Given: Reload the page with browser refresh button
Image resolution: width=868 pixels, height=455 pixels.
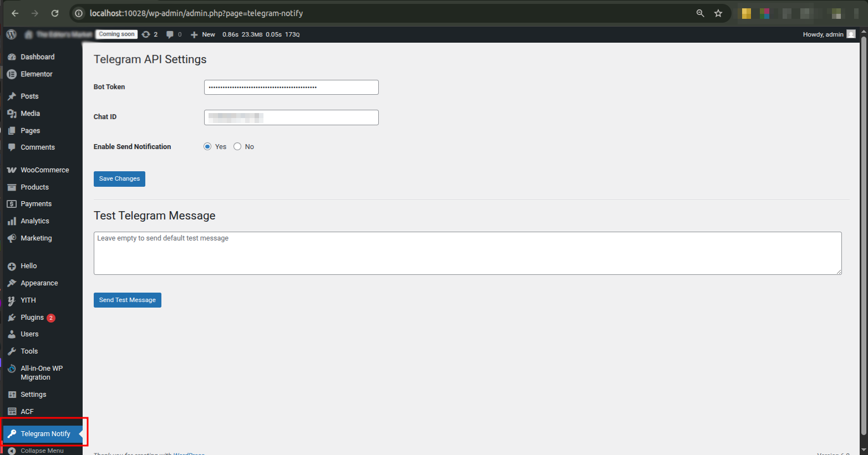Looking at the screenshot, I should click(x=55, y=13).
